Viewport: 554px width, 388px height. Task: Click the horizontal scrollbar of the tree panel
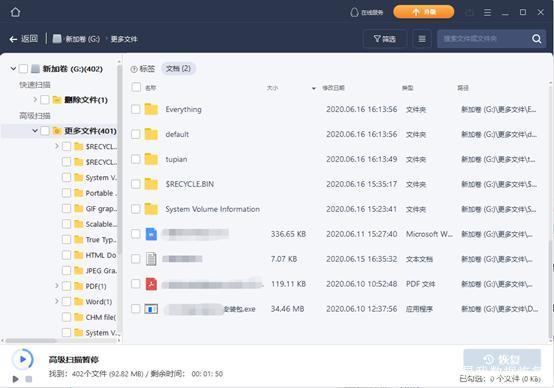(31, 341)
